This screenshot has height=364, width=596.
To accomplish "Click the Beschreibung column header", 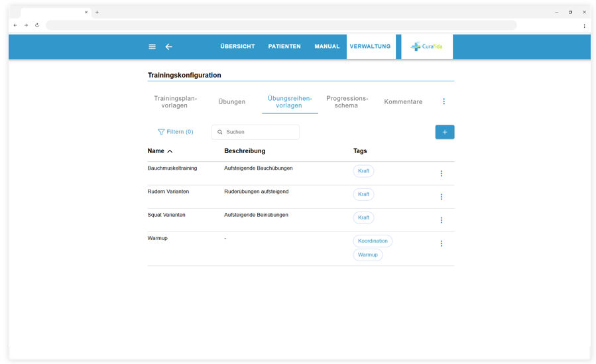I will 245,151.
